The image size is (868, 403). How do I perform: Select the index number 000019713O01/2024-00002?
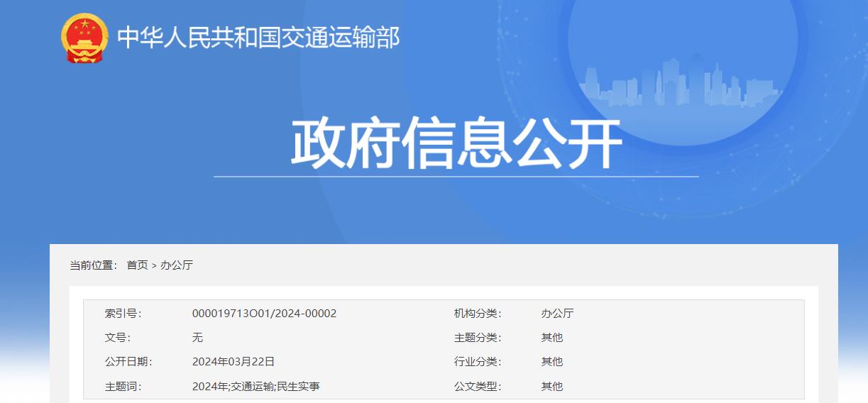pos(264,314)
